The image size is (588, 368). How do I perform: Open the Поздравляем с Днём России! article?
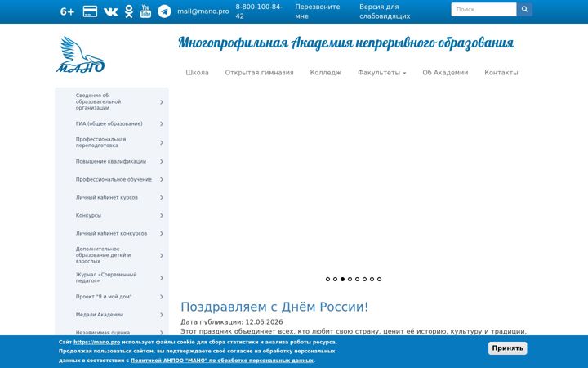click(x=274, y=307)
